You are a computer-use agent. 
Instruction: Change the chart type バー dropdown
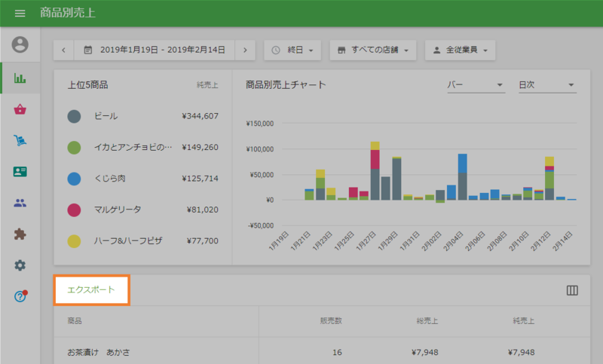[x=475, y=85]
